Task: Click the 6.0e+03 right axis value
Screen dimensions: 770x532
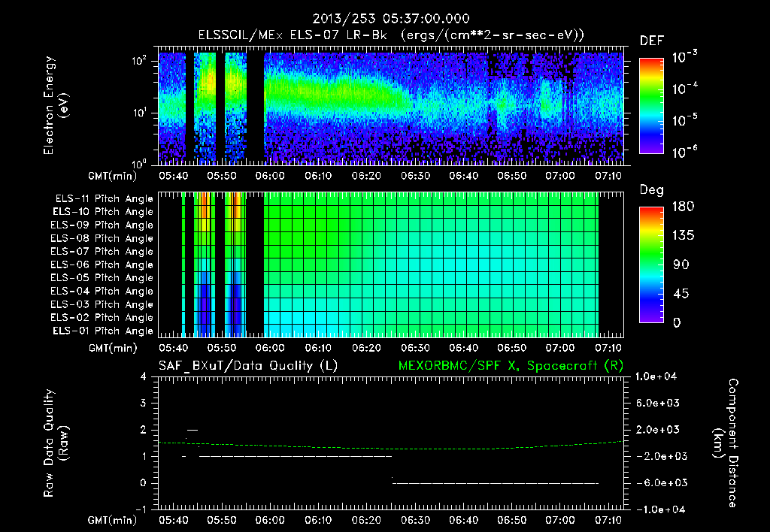Action: pyautogui.click(x=658, y=403)
